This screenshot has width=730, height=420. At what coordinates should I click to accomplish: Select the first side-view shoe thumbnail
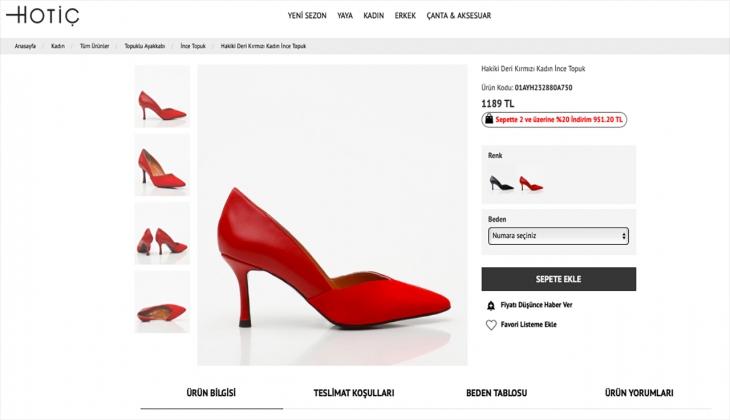click(x=162, y=97)
